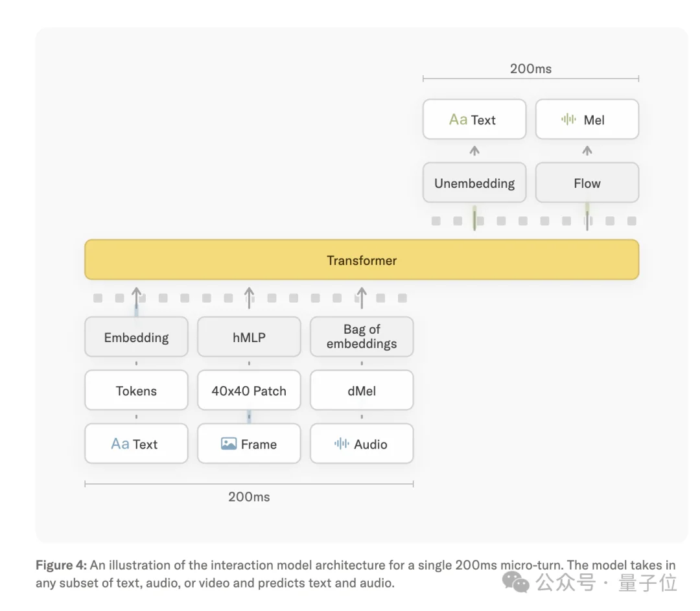Select the Bag of embeddings block
The height and width of the screenshot is (611, 700).
[362, 337]
